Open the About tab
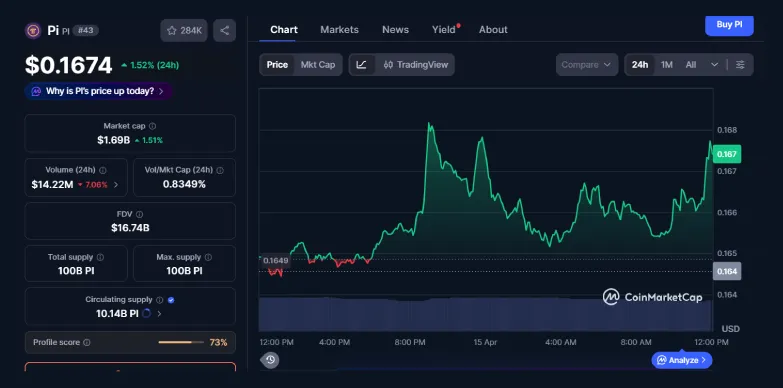The width and height of the screenshot is (783, 388). click(x=493, y=30)
